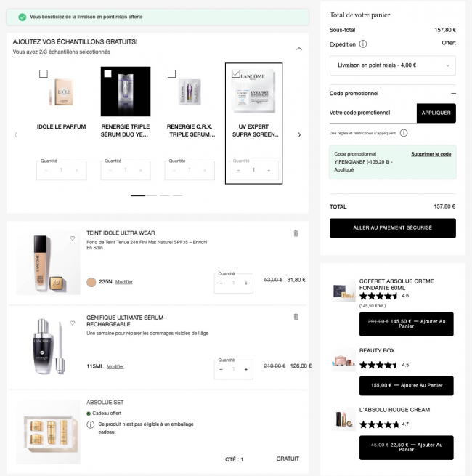Decrease Génifique serum quantity with minus
472x476 pixels.
[x=221, y=369]
